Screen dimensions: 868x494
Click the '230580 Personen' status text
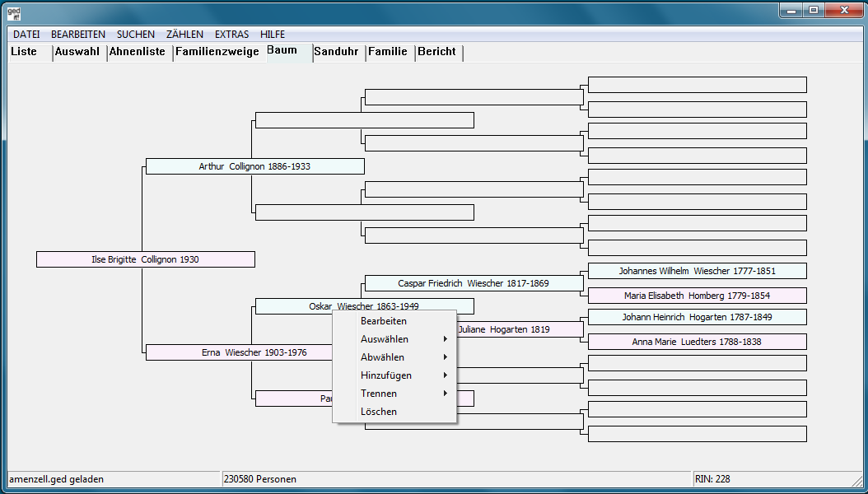click(259, 479)
